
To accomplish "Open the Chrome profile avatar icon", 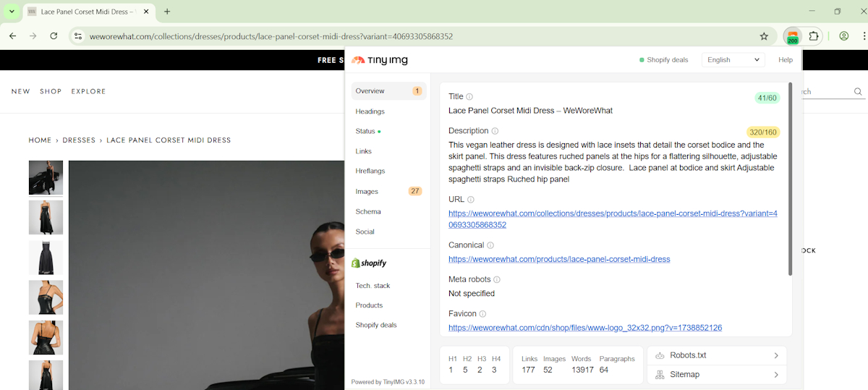I will (x=843, y=36).
